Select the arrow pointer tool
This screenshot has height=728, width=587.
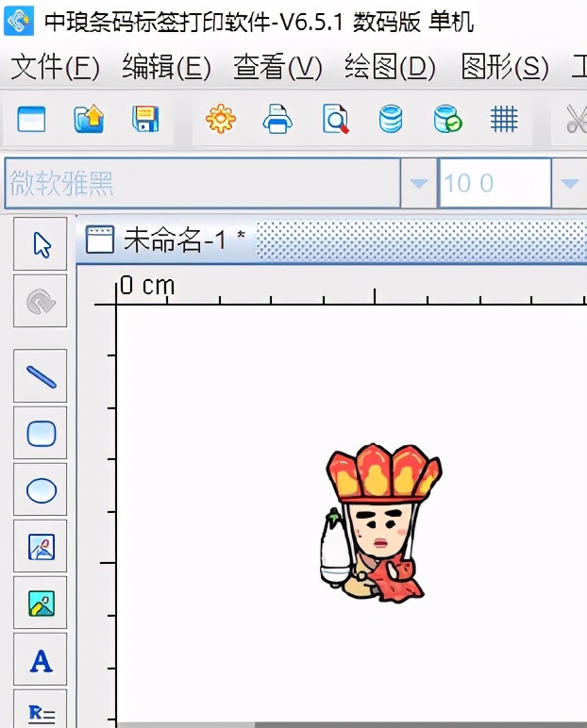click(41, 244)
